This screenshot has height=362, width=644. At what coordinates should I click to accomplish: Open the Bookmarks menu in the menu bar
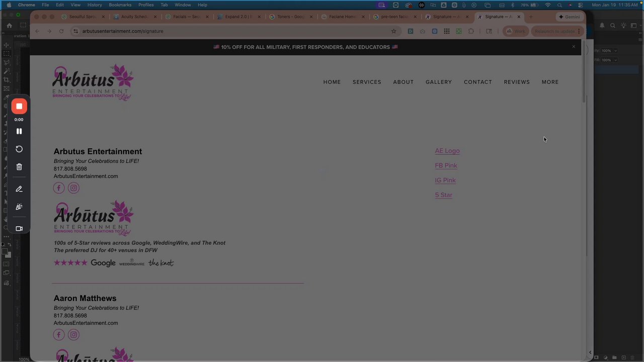click(120, 5)
